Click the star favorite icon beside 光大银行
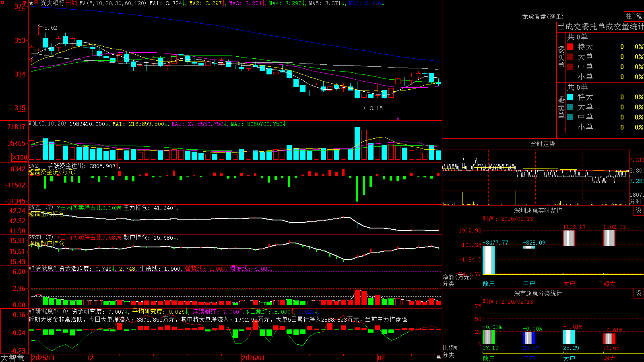This screenshot has height=362, width=644. (x=31, y=3)
